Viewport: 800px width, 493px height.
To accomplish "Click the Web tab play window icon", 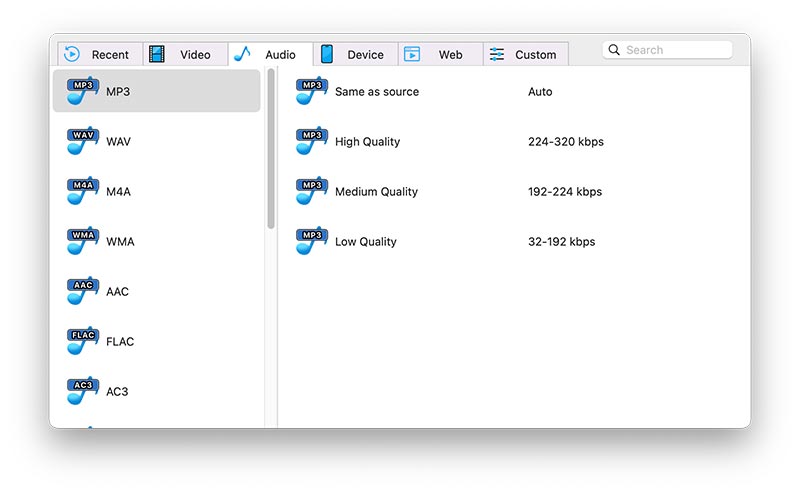I will point(412,54).
